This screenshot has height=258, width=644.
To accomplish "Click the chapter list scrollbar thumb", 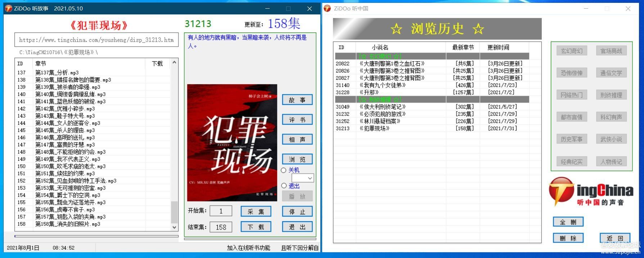I will tap(174, 212).
